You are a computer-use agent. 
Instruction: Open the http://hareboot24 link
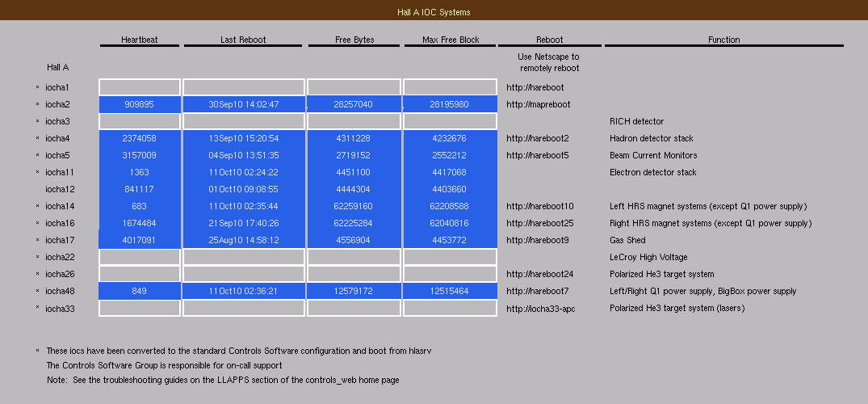click(539, 274)
